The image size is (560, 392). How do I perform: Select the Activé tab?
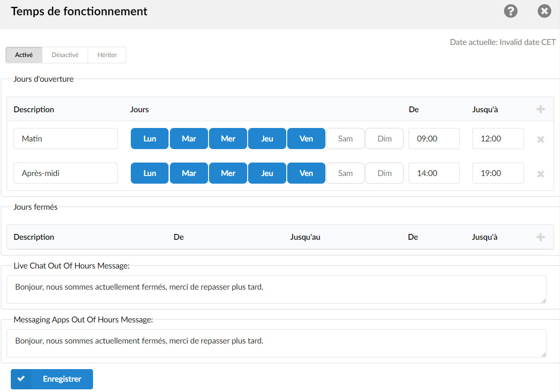tap(24, 55)
